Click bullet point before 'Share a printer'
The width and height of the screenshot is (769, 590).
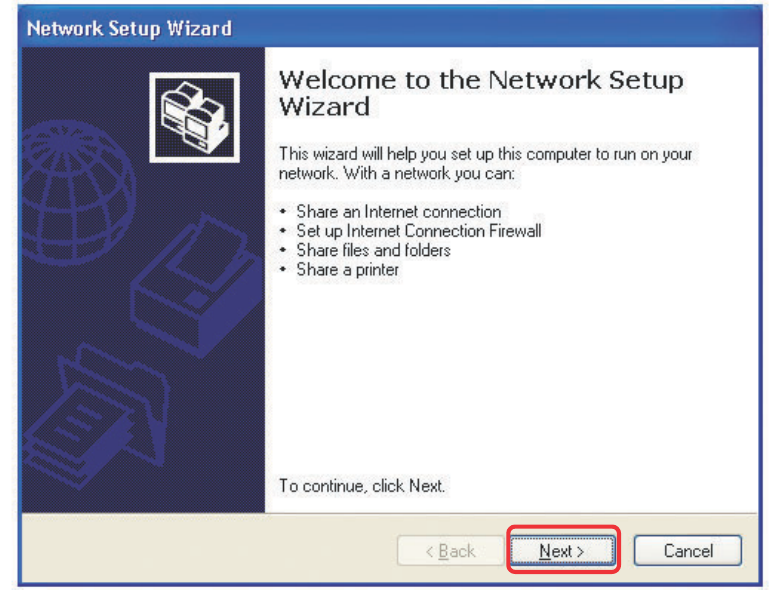(x=284, y=271)
